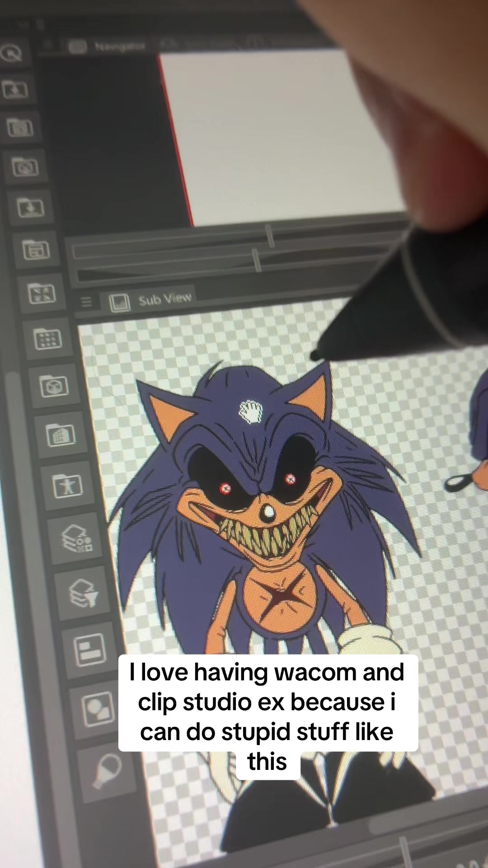488x868 pixels.
Task: Open the pose figure material folder icon
Action: pyautogui.click(x=67, y=486)
